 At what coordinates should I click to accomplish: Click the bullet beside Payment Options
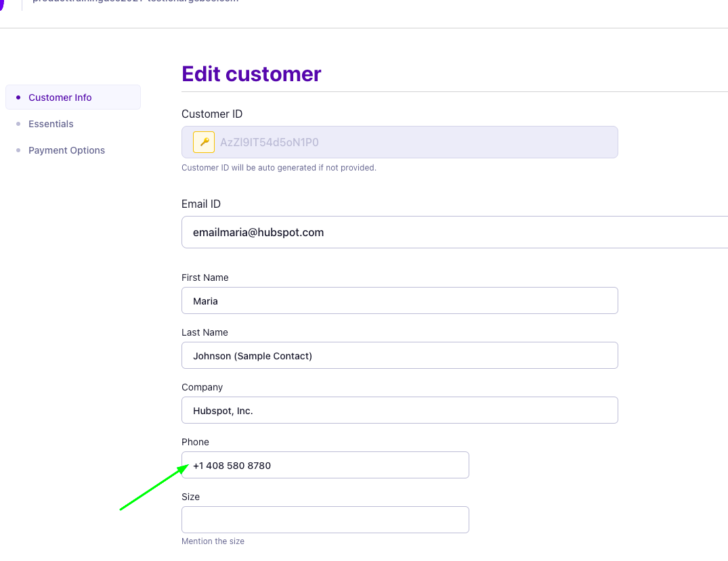tap(18, 150)
